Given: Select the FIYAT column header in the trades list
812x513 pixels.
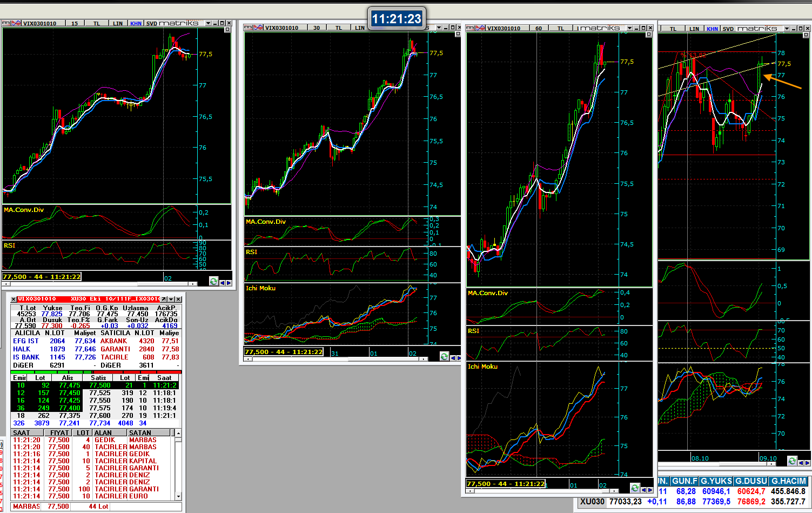Looking at the screenshot, I should [x=59, y=433].
